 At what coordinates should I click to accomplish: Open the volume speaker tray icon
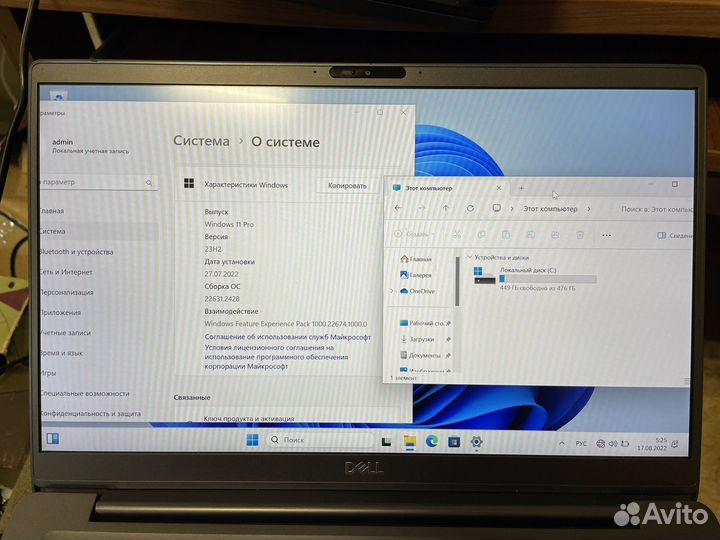tap(613, 444)
